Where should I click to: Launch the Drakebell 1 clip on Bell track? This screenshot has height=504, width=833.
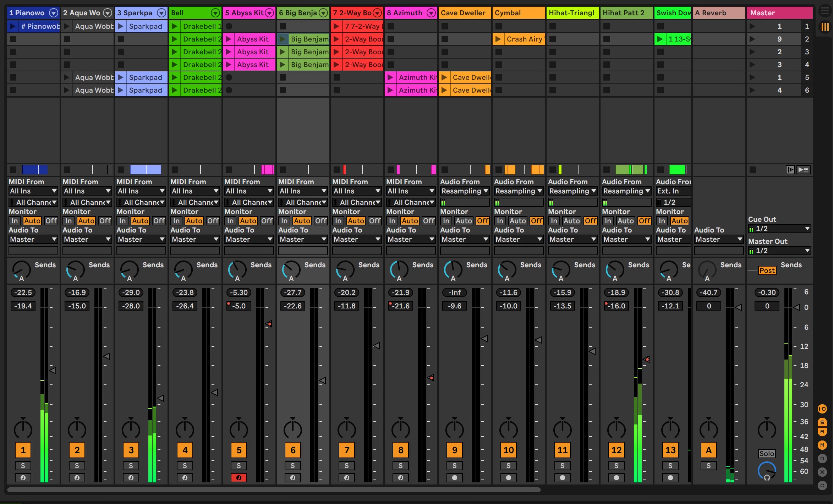click(174, 26)
